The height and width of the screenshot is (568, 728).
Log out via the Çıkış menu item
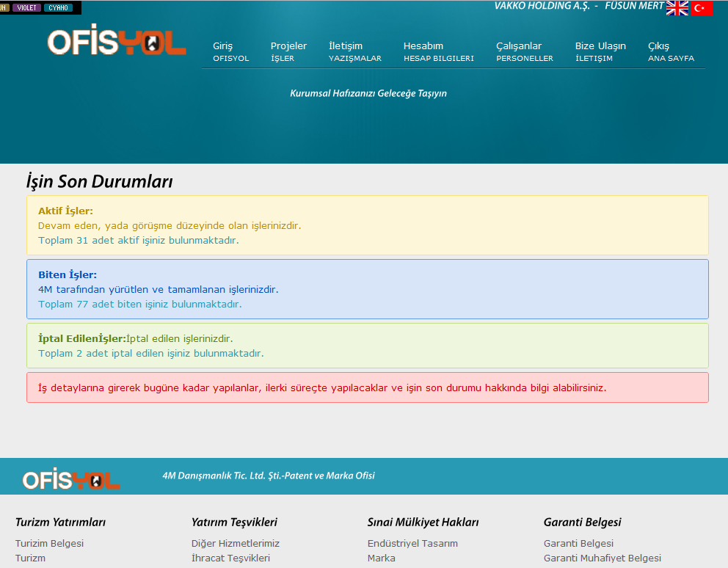point(670,51)
